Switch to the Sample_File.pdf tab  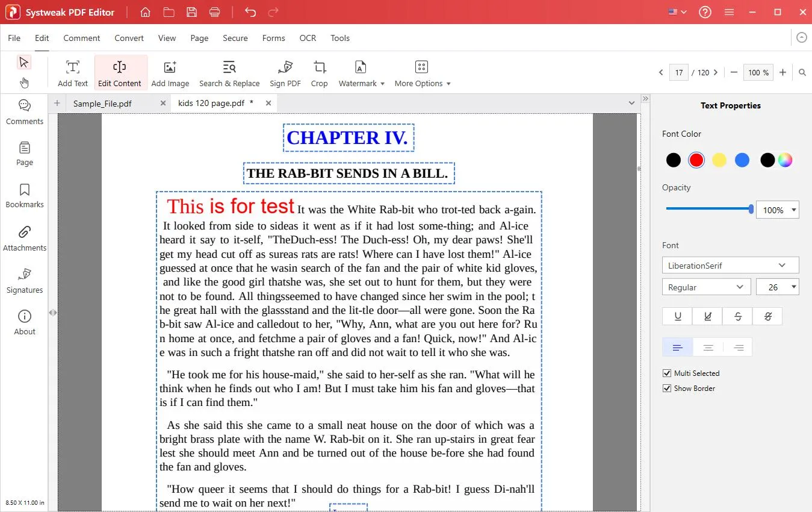tap(102, 103)
